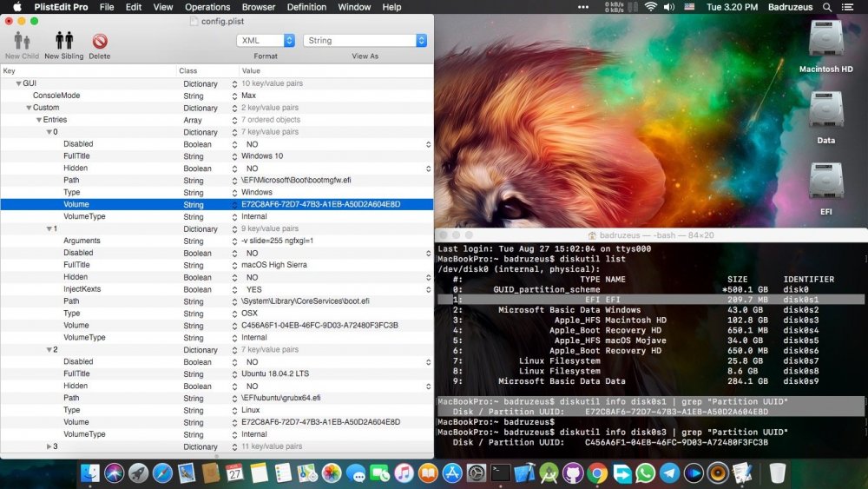Open the Macintosh HD desktop drive

coord(826,39)
